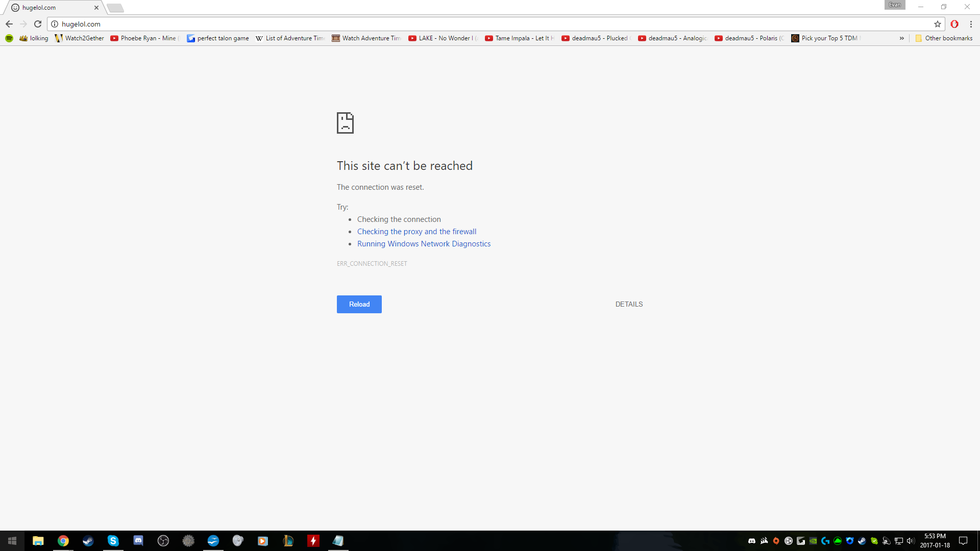
Task: Click the Opera extension icon
Action: coord(954,24)
